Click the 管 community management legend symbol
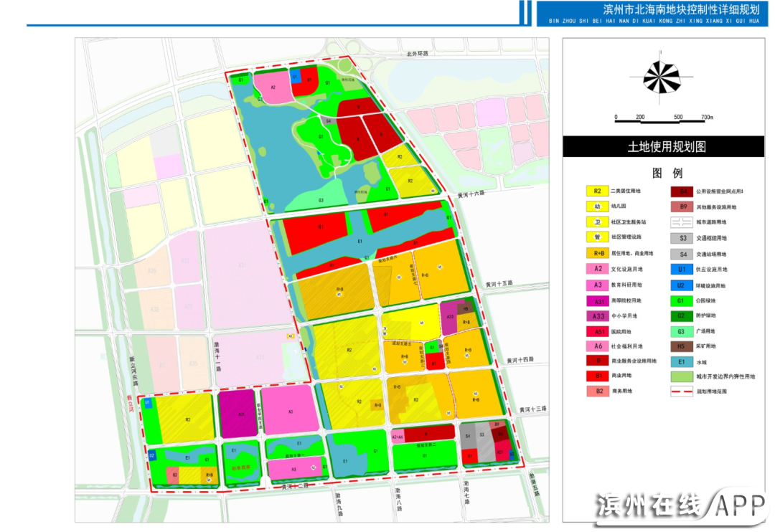The image size is (775, 532). click(597, 237)
